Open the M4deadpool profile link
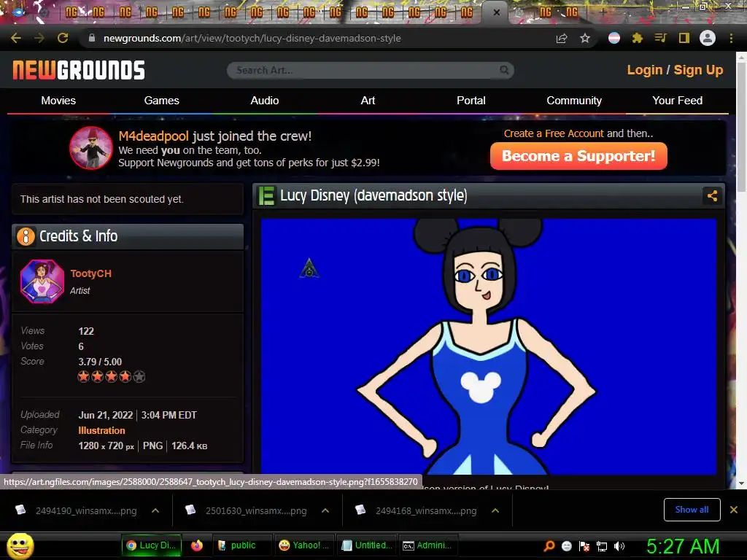Image resolution: width=747 pixels, height=560 pixels. (x=153, y=136)
